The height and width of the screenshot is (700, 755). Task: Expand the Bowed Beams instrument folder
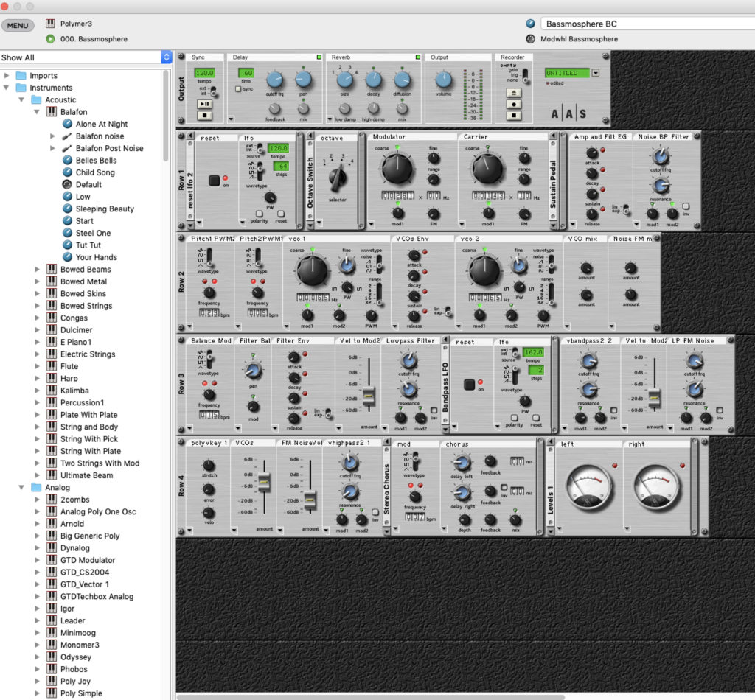click(38, 270)
